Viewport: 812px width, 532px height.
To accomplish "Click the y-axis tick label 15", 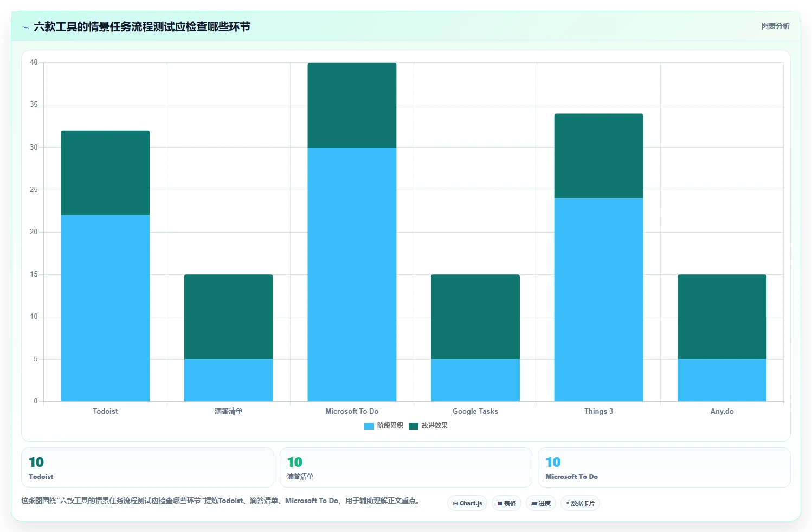I will tap(34, 274).
